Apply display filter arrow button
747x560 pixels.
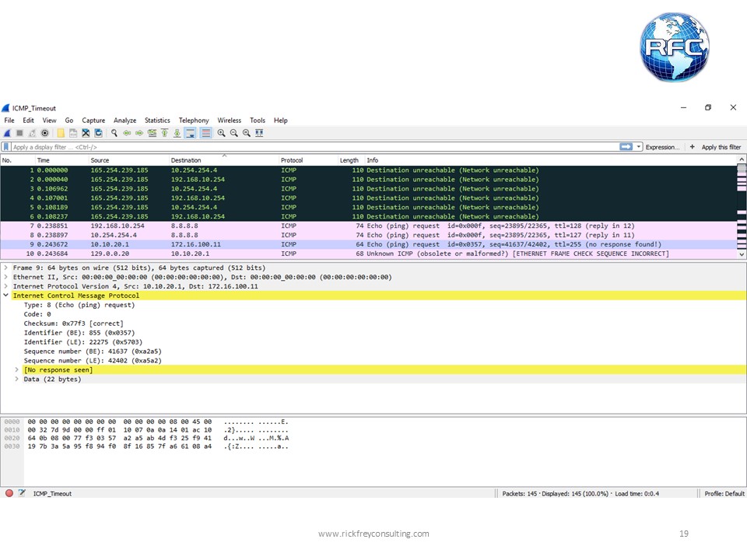tap(626, 147)
